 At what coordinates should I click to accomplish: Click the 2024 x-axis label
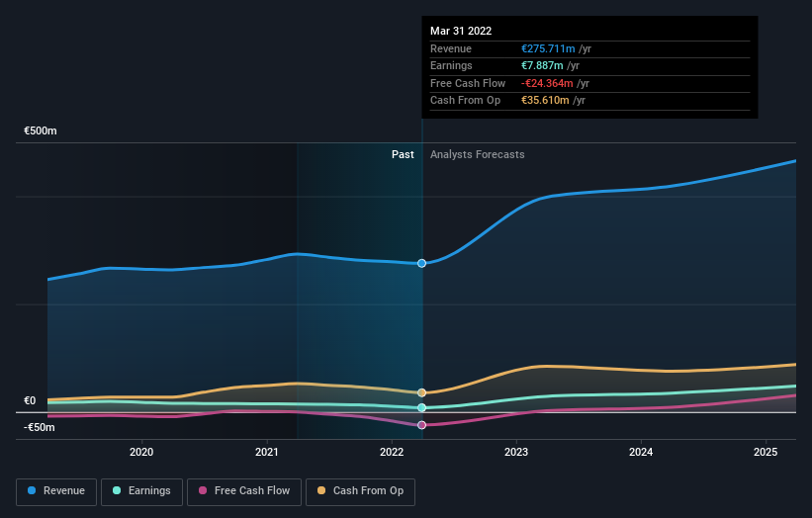point(641,453)
